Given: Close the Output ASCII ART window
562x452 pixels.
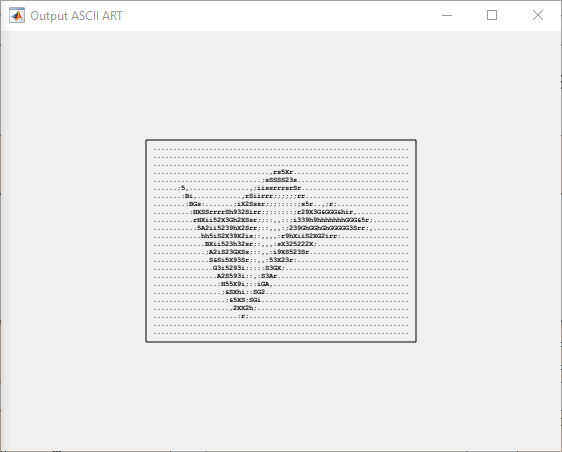Looking at the screenshot, I should click(x=538, y=15).
